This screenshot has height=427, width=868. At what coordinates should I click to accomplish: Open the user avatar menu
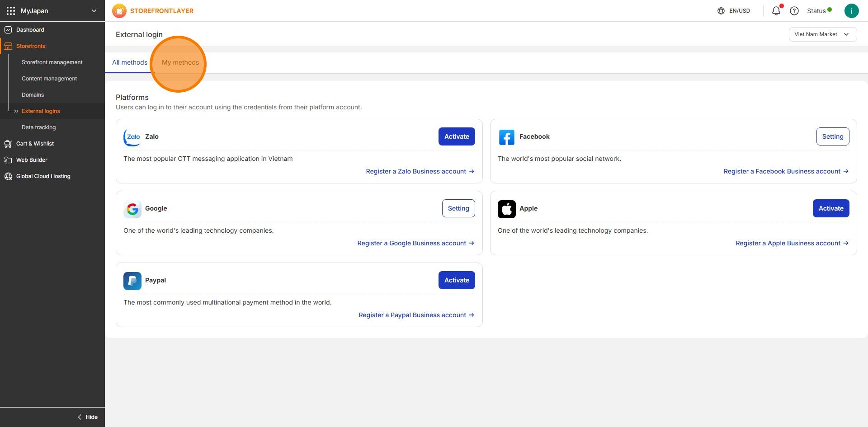(x=852, y=11)
